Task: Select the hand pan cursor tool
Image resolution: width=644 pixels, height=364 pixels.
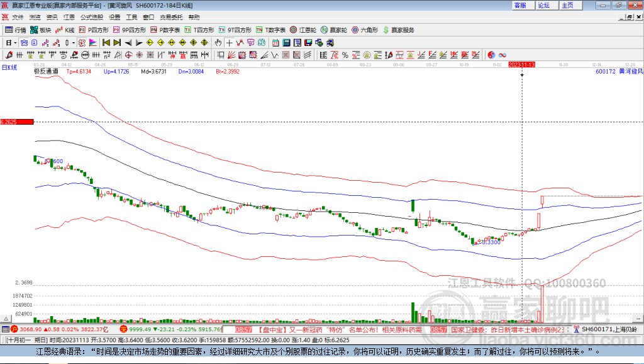Action: pos(218,43)
